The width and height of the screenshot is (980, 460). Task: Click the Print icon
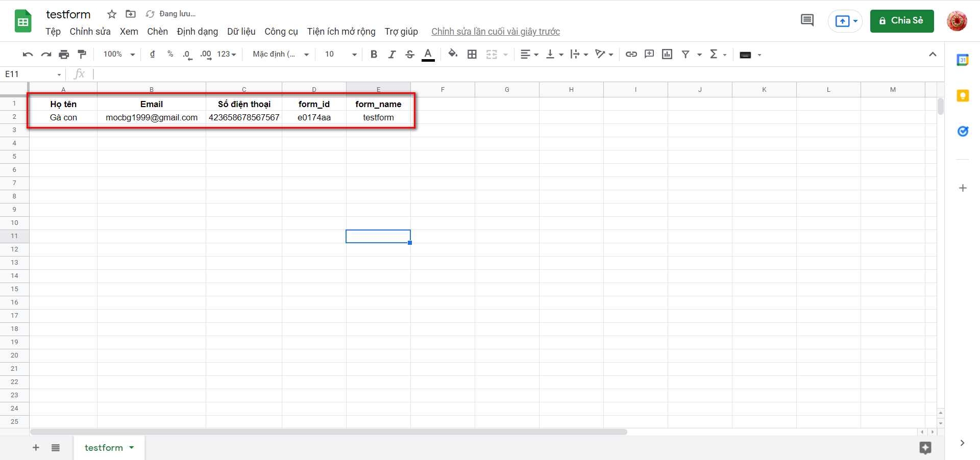(64, 54)
